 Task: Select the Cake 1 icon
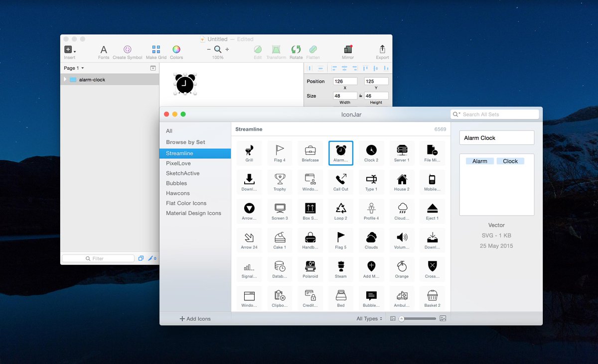[280, 240]
